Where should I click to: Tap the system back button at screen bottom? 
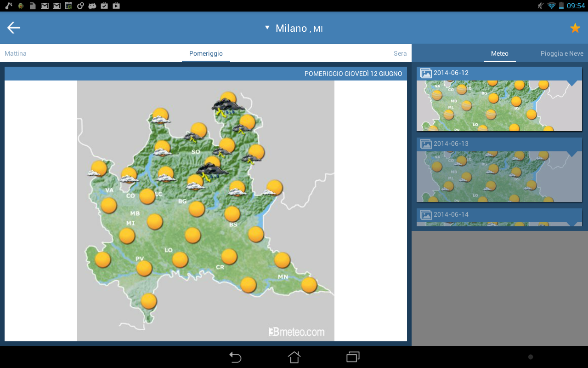235,357
